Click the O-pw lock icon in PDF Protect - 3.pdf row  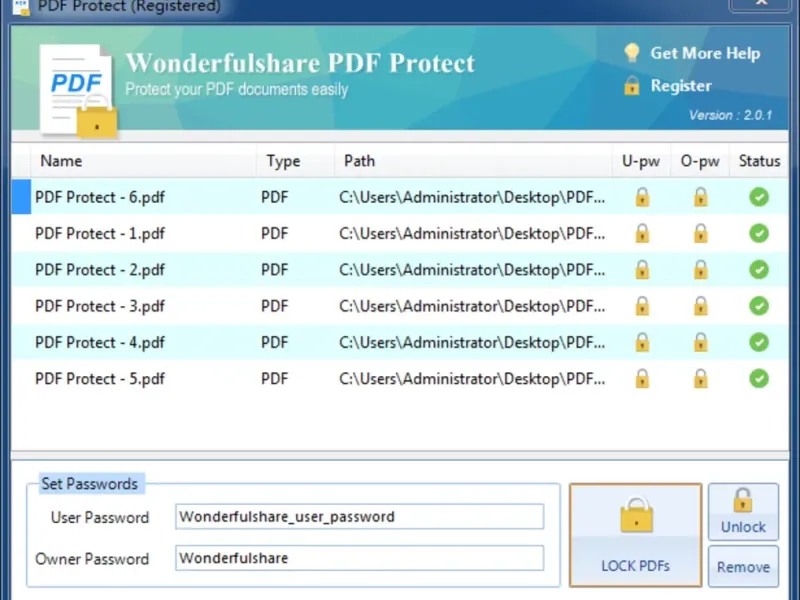pyautogui.click(x=701, y=306)
